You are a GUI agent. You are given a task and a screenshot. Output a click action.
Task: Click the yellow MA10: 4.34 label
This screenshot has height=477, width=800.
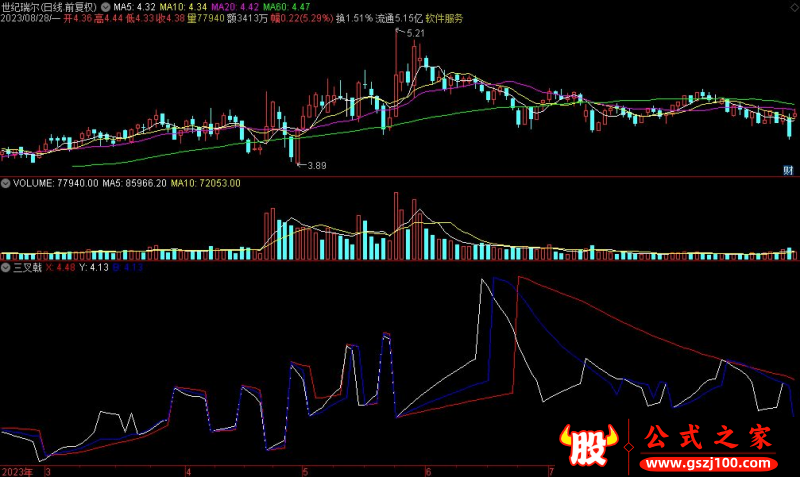[183, 7]
